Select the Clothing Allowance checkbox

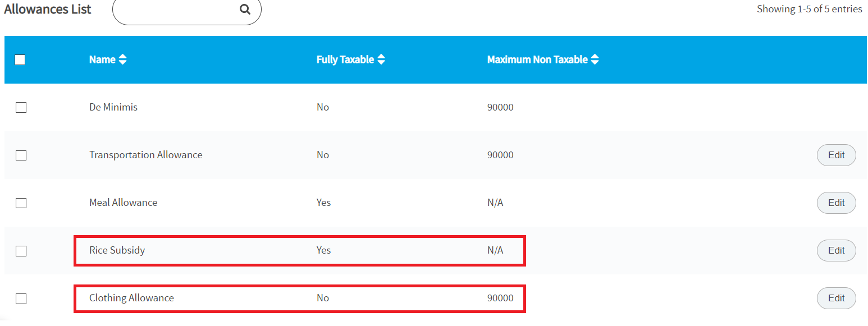click(x=21, y=299)
